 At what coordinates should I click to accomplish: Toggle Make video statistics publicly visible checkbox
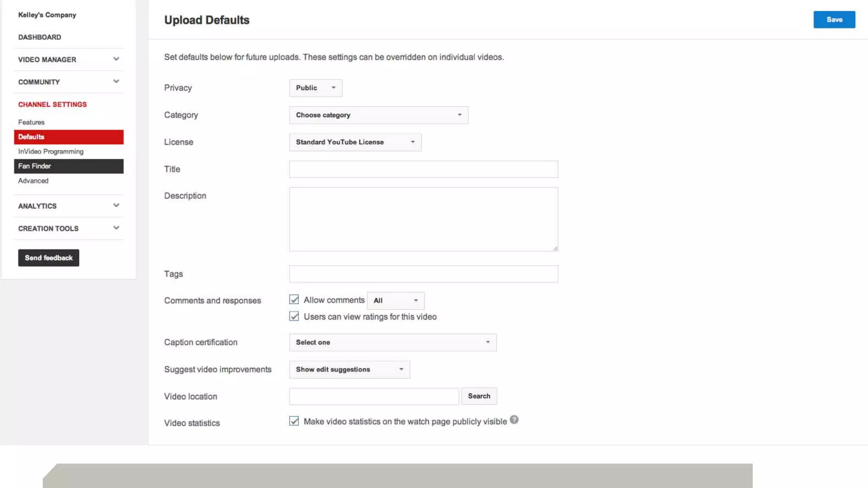(x=294, y=421)
